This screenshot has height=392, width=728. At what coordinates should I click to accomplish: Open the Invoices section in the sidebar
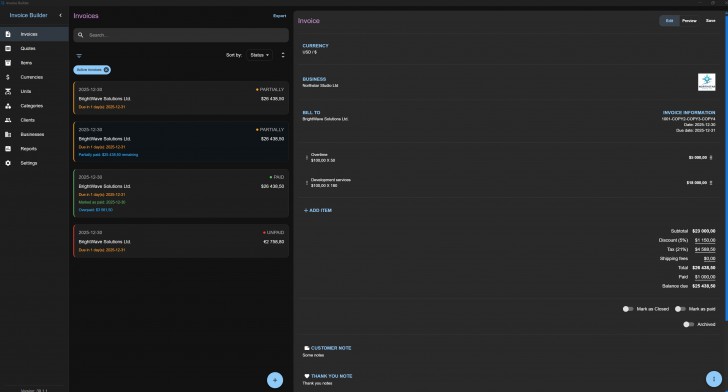(34, 34)
